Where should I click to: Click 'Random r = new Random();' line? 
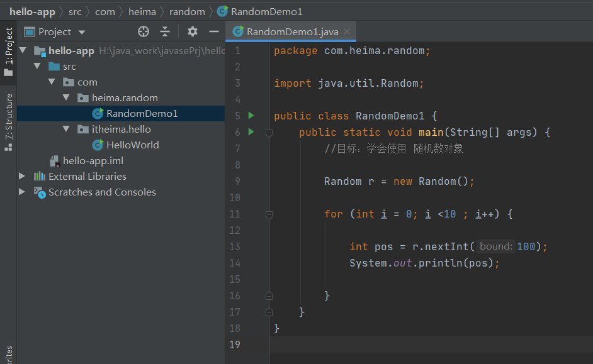tap(399, 181)
